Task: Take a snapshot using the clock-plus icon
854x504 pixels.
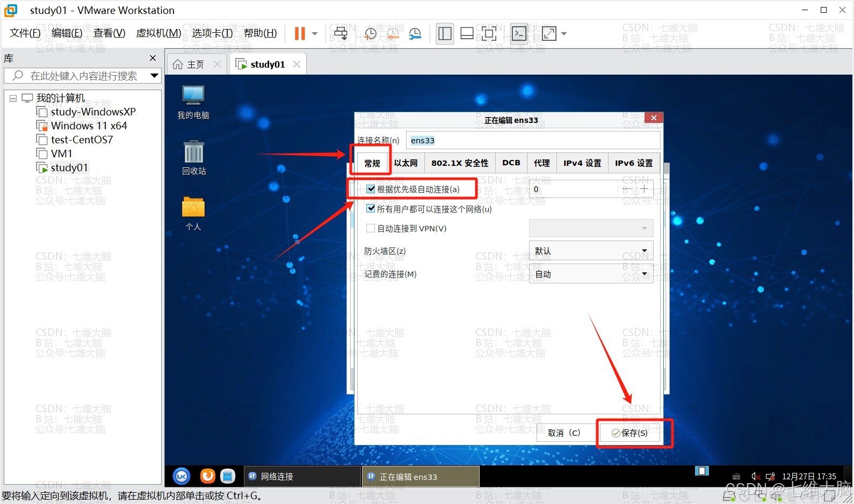Action: coord(370,33)
